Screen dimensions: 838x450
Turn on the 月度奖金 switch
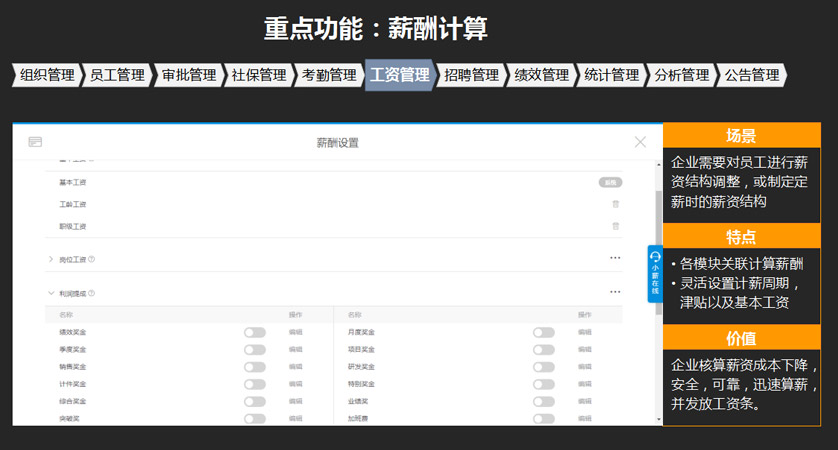pyautogui.click(x=544, y=332)
